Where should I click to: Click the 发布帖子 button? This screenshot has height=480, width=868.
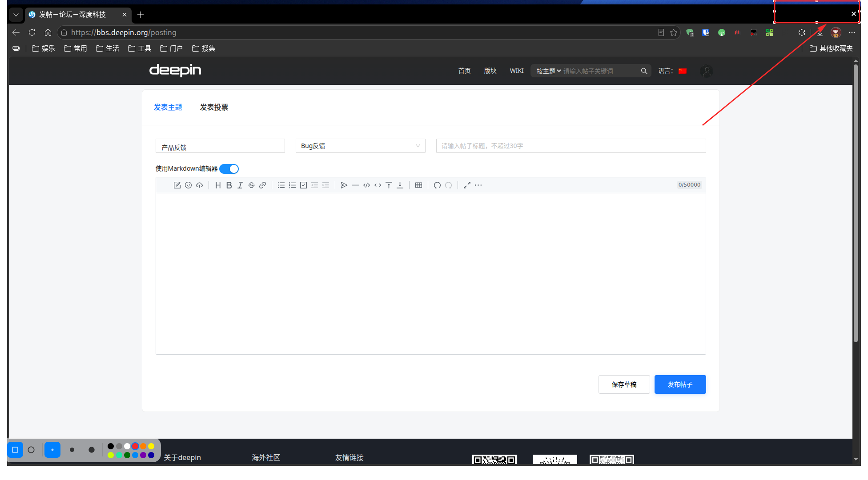[x=680, y=384]
